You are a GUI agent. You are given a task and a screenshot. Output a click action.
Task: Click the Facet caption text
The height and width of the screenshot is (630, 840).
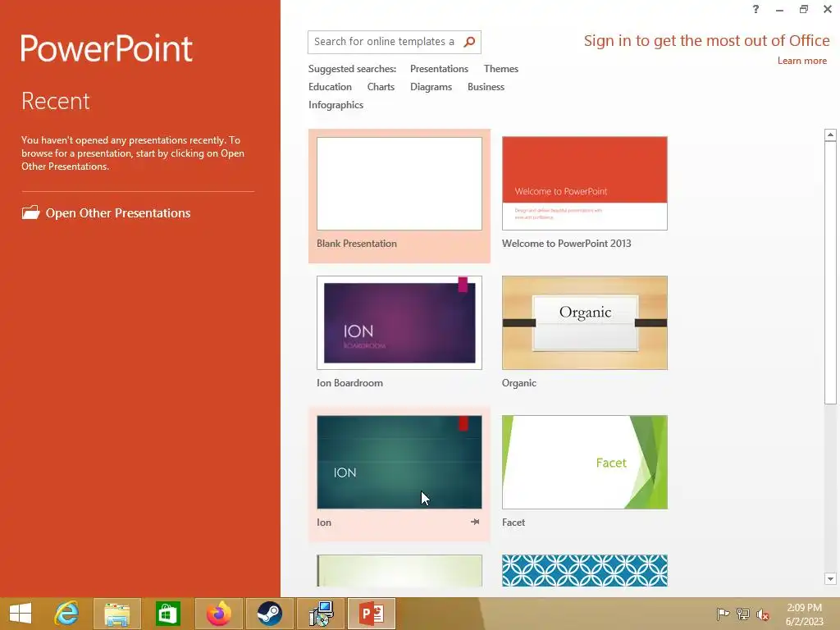(x=514, y=523)
